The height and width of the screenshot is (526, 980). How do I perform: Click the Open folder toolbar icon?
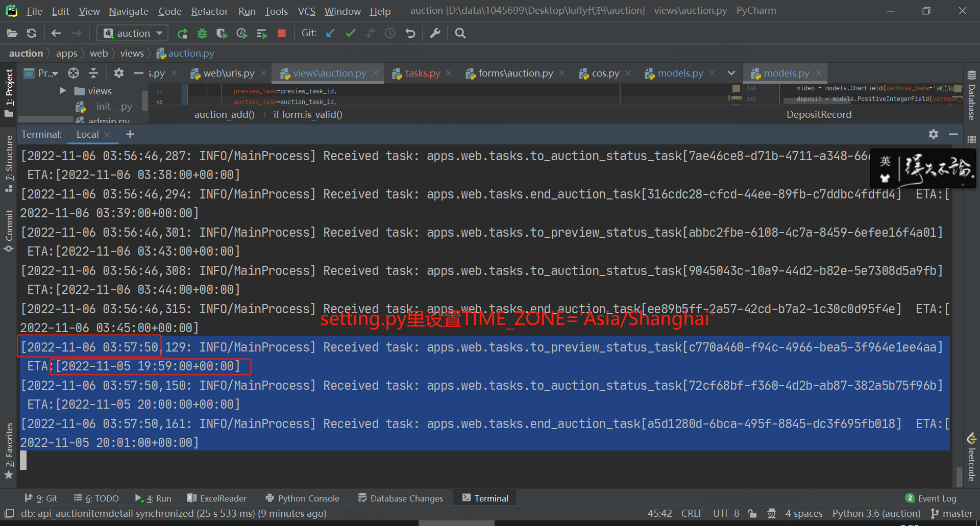coord(12,33)
